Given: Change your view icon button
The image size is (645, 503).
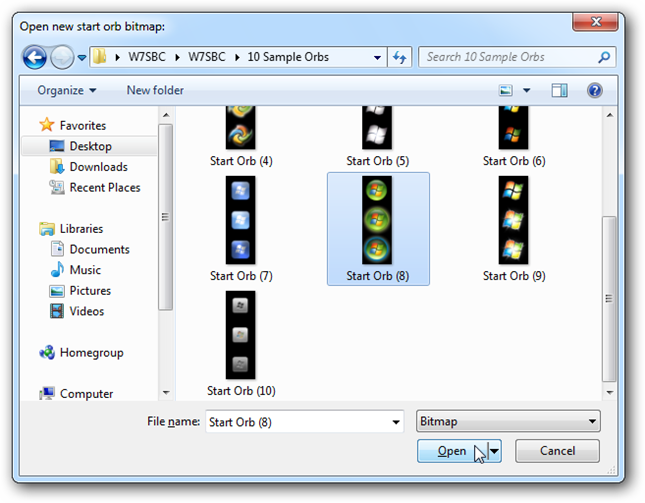Looking at the screenshot, I should tap(506, 90).
